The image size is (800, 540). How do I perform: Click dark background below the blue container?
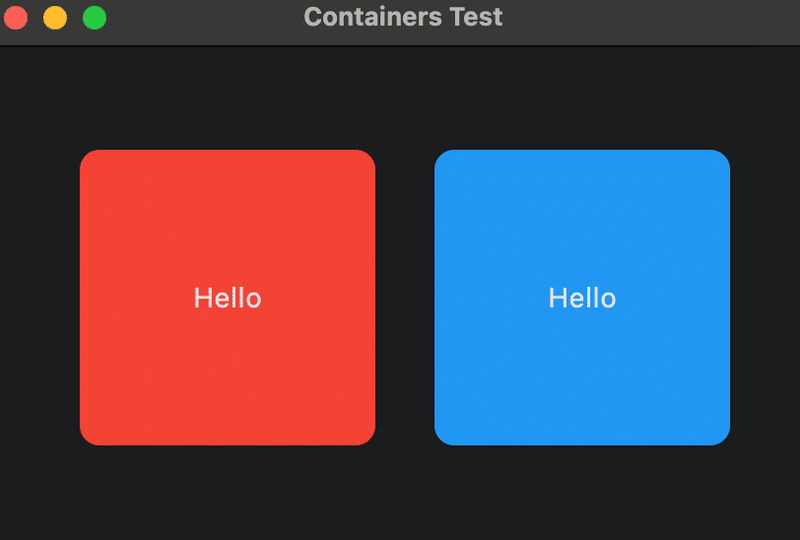582,492
